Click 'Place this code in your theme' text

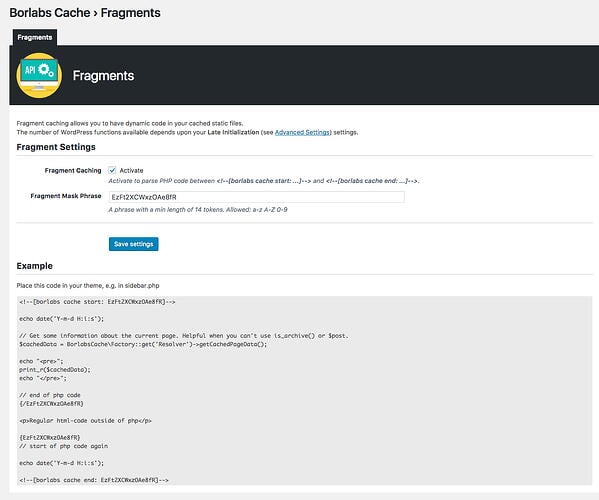tap(88, 286)
